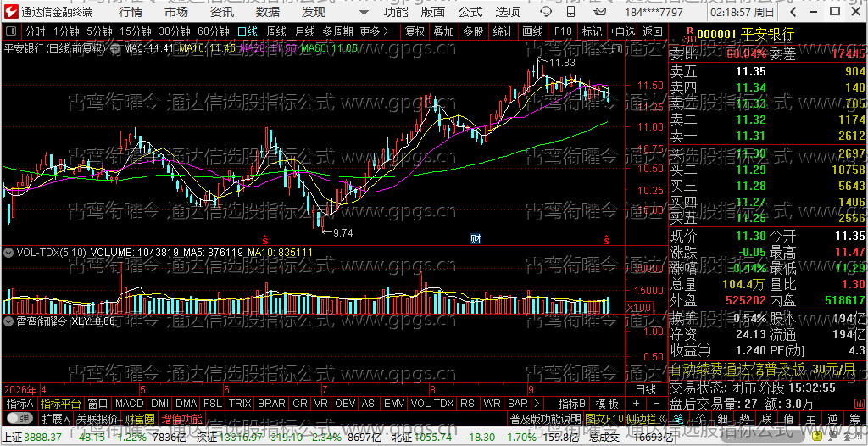Screen dimensions: 868x446
Task: Open the F10 company info button
Action: (x=563, y=31)
